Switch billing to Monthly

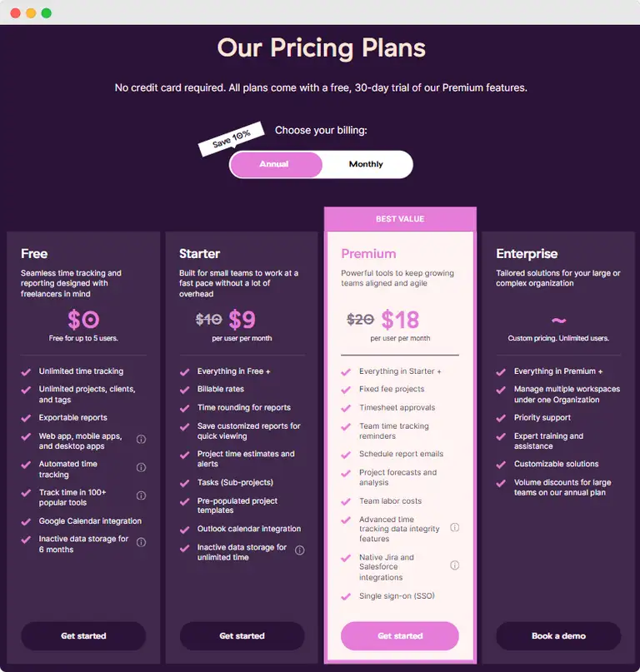point(366,164)
